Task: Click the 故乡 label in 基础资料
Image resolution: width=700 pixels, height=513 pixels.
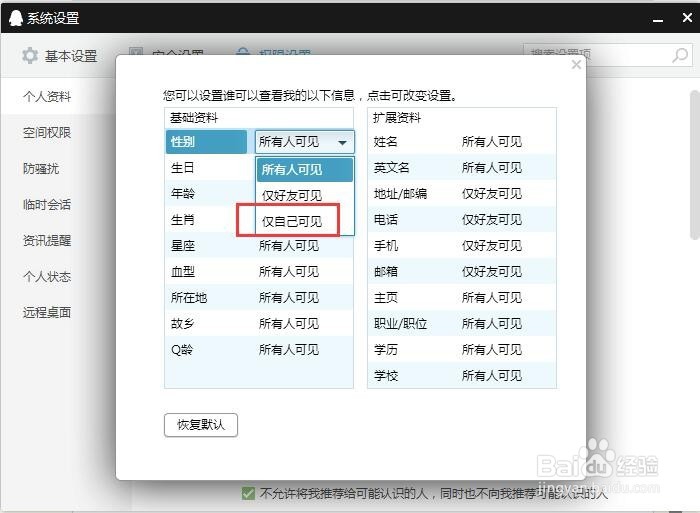Action: click(x=183, y=324)
